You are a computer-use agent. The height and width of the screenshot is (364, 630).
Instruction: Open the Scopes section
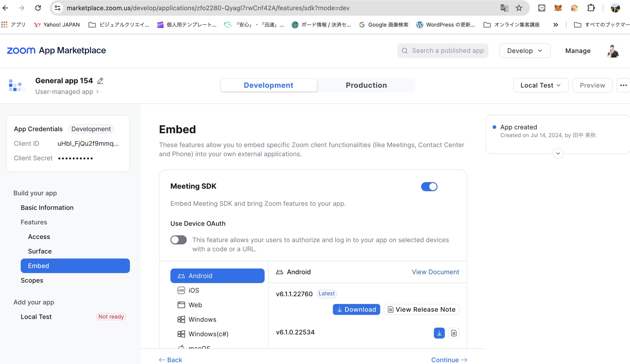(x=32, y=280)
